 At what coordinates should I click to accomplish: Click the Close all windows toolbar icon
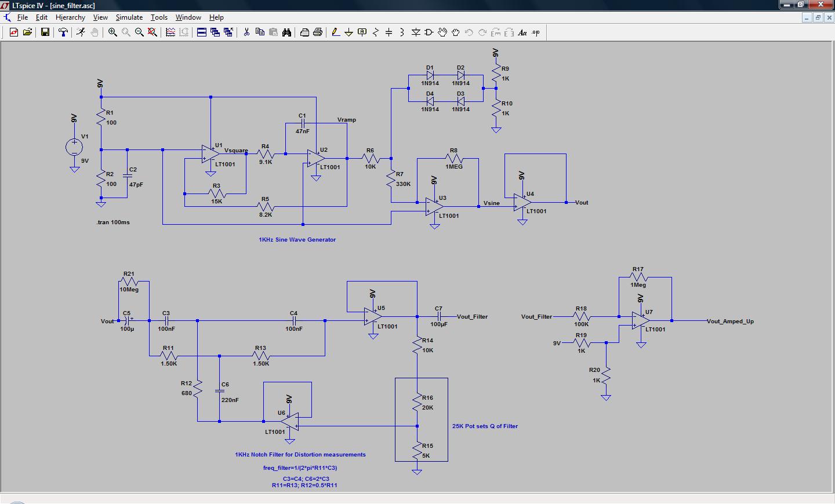[228, 32]
